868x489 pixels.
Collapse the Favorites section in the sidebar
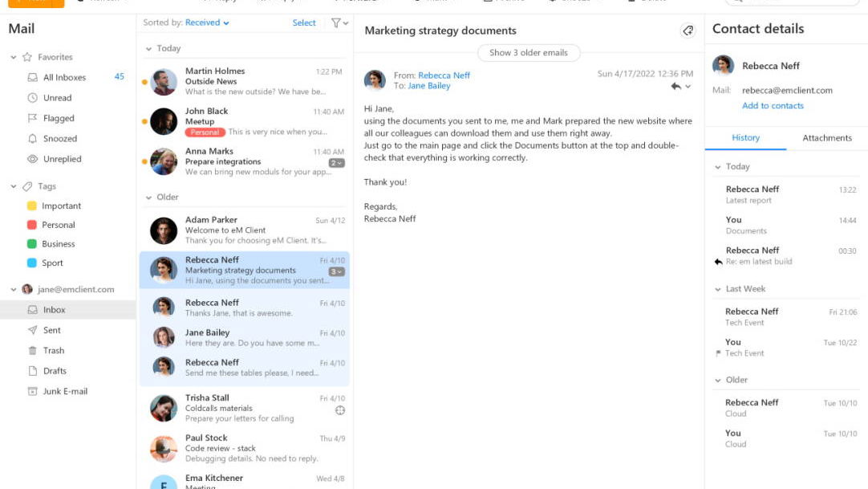coord(14,58)
